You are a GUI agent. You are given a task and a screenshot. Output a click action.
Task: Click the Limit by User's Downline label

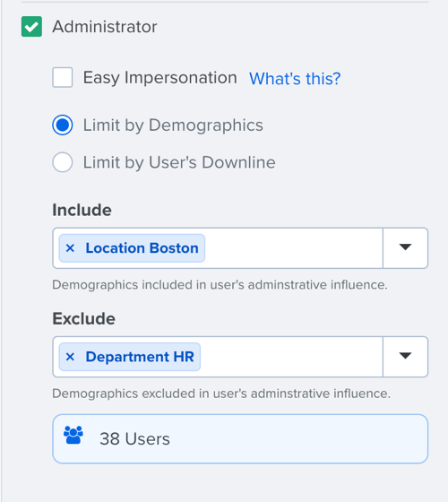[x=179, y=162]
